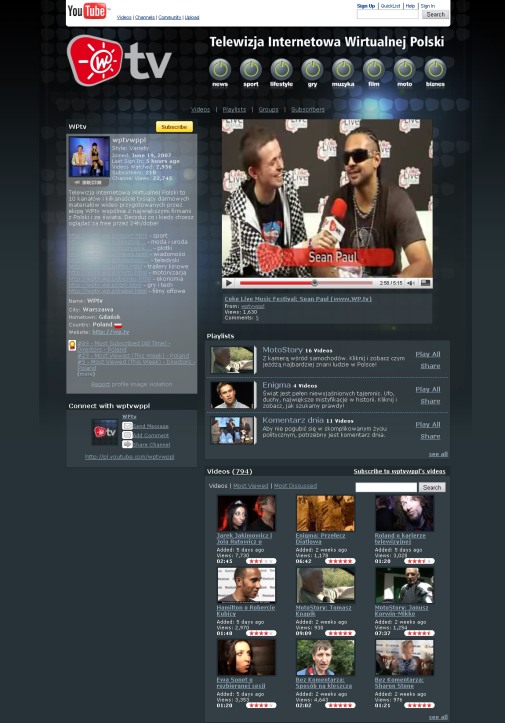Select the film channel power icon

[374, 69]
